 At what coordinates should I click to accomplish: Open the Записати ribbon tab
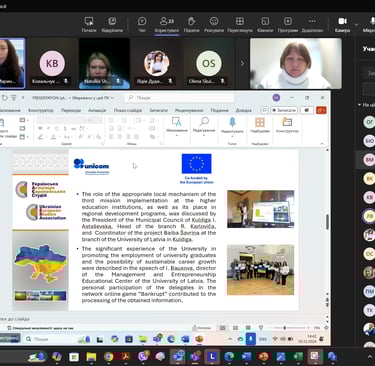coord(158,110)
